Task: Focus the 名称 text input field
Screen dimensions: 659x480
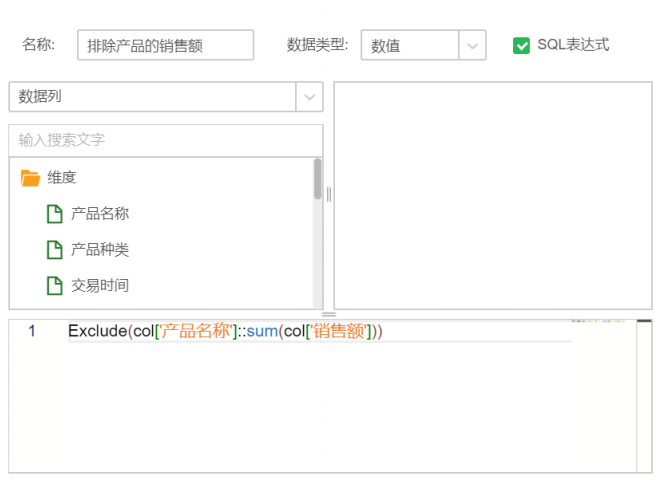Action: [165, 45]
